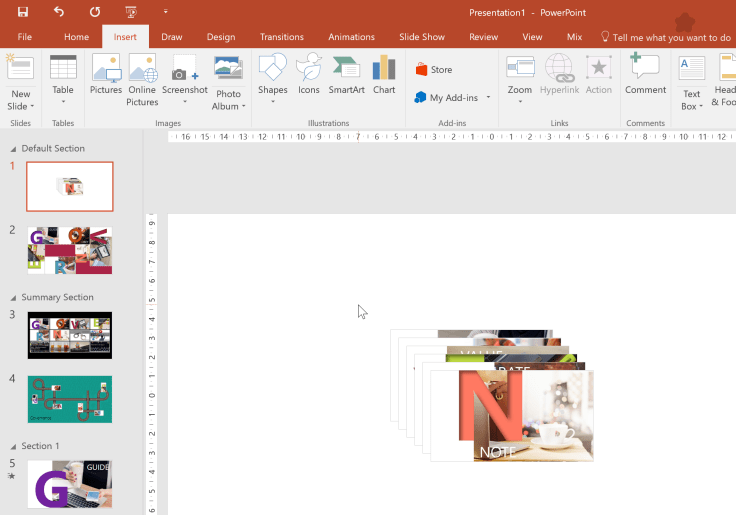Screen dimensions: 736x515
Task: Collapse the Summary Section header
Action: pos(13,298)
